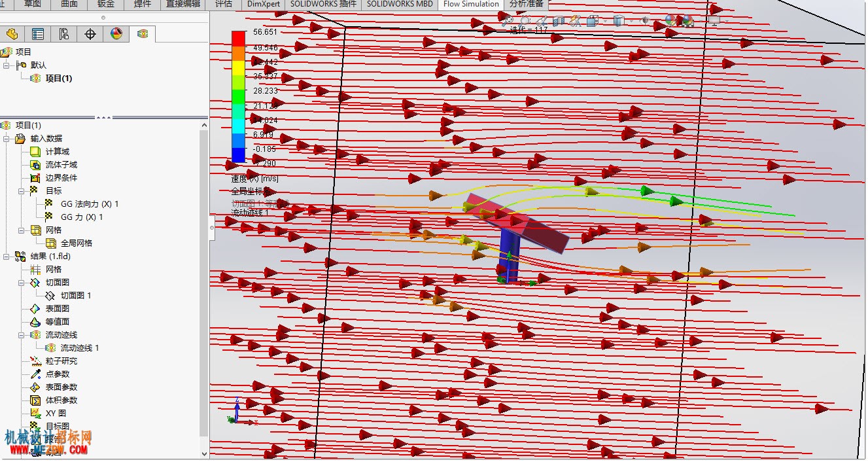Select 切面图 1 cut plot item

[x=76, y=296]
